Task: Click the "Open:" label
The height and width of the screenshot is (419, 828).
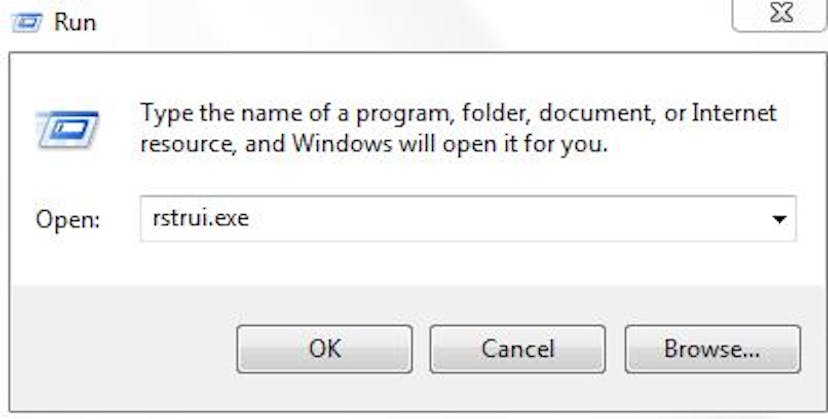Action: click(x=68, y=219)
